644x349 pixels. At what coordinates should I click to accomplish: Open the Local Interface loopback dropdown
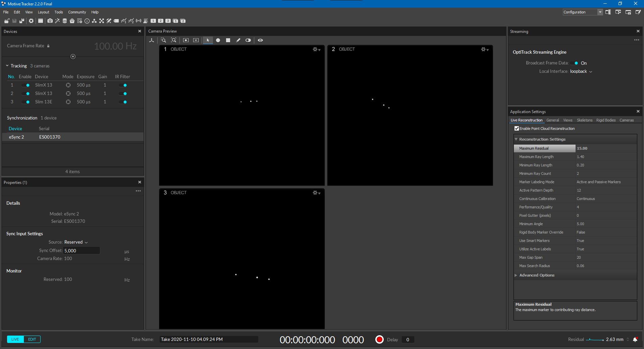tap(581, 71)
